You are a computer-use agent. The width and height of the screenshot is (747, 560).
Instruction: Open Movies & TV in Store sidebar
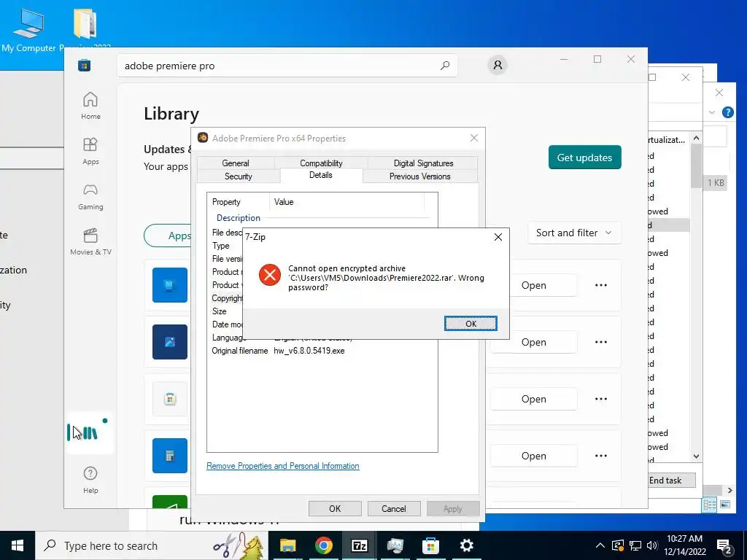tap(90, 241)
